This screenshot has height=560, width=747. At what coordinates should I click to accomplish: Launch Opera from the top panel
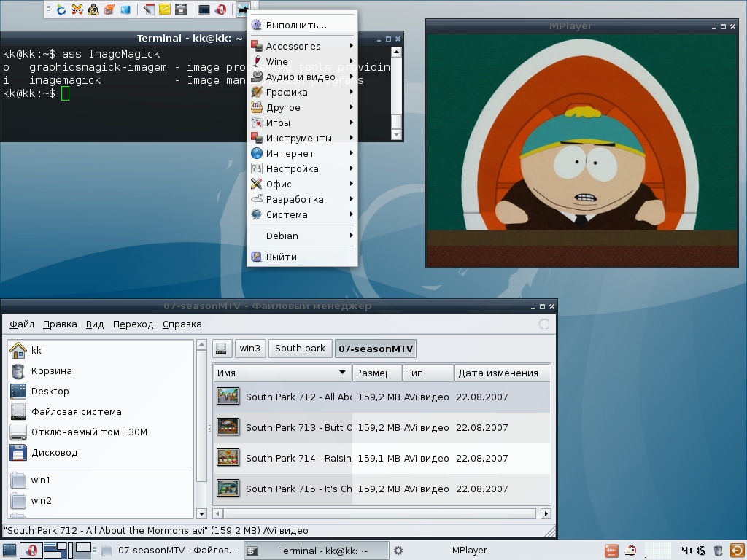(x=220, y=9)
